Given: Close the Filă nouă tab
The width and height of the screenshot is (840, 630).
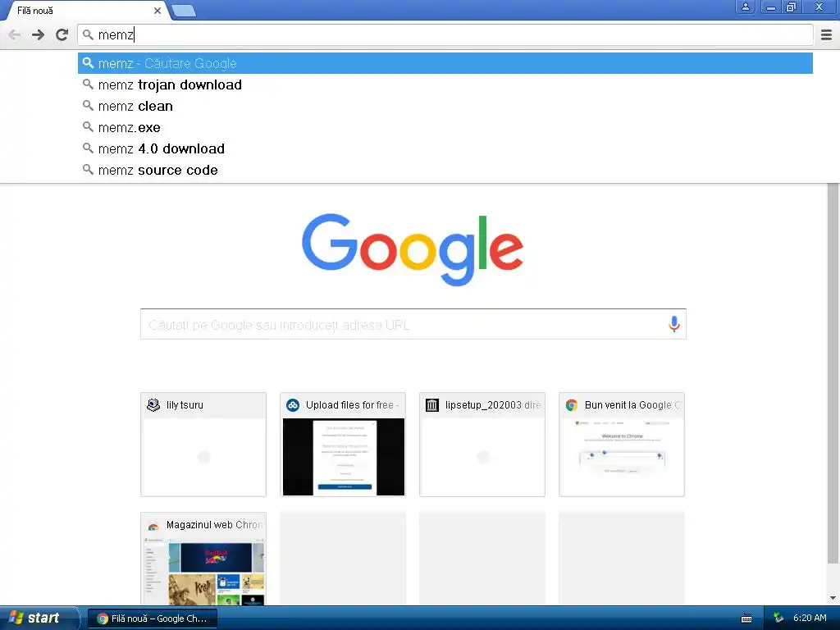Looking at the screenshot, I should (157, 11).
